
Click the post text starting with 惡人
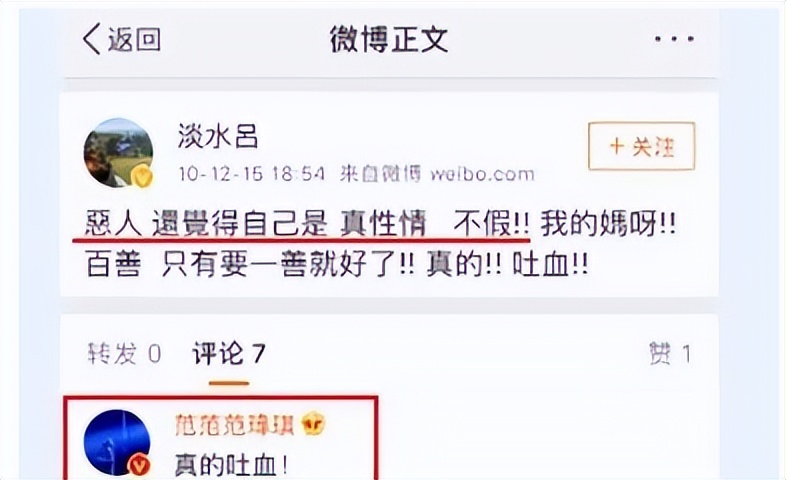click(380, 223)
